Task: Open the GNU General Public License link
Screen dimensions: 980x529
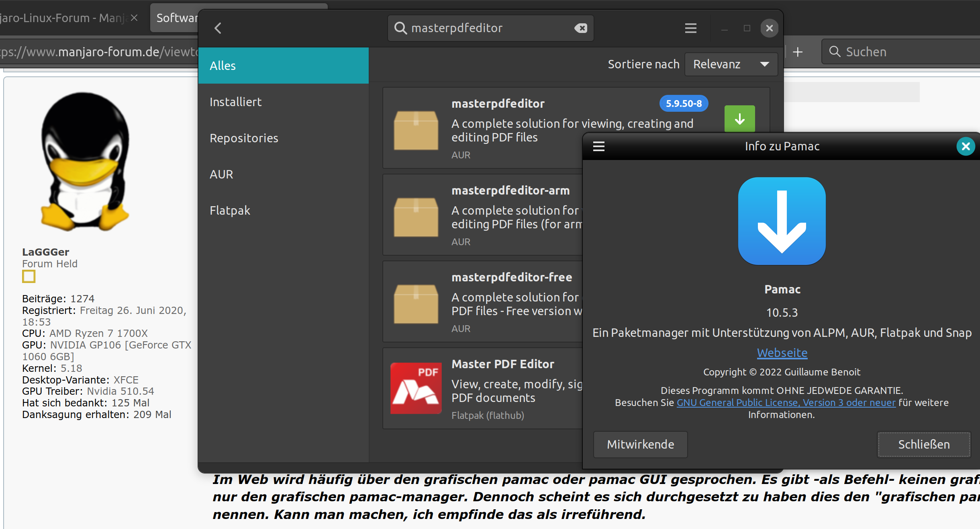Action: (x=786, y=403)
